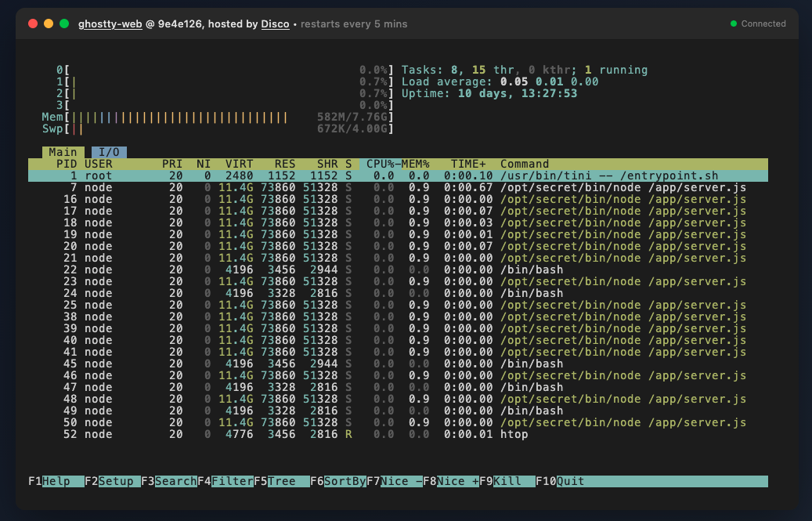
Task: Click the CPU 3 usage meter
Action: [225, 105]
